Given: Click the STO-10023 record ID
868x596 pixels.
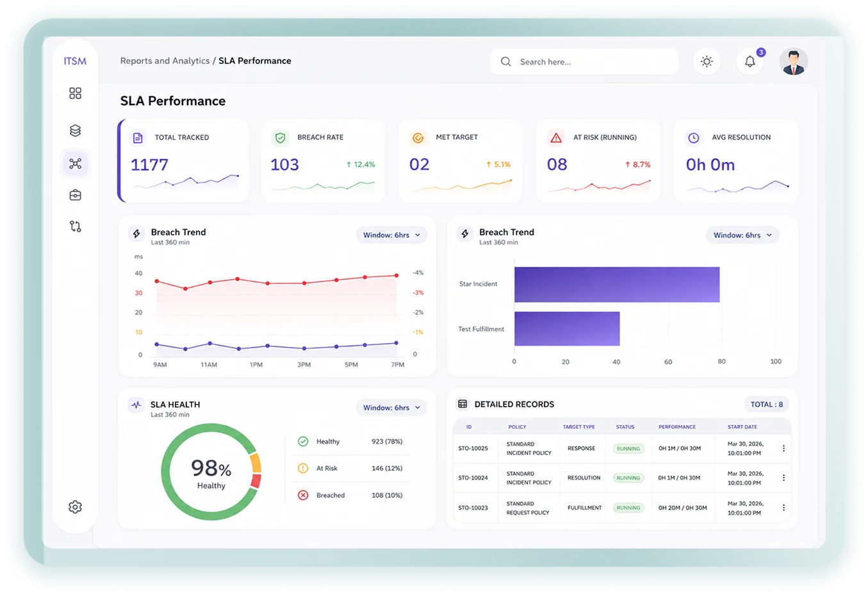Looking at the screenshot, I should (x=473, y=508).
